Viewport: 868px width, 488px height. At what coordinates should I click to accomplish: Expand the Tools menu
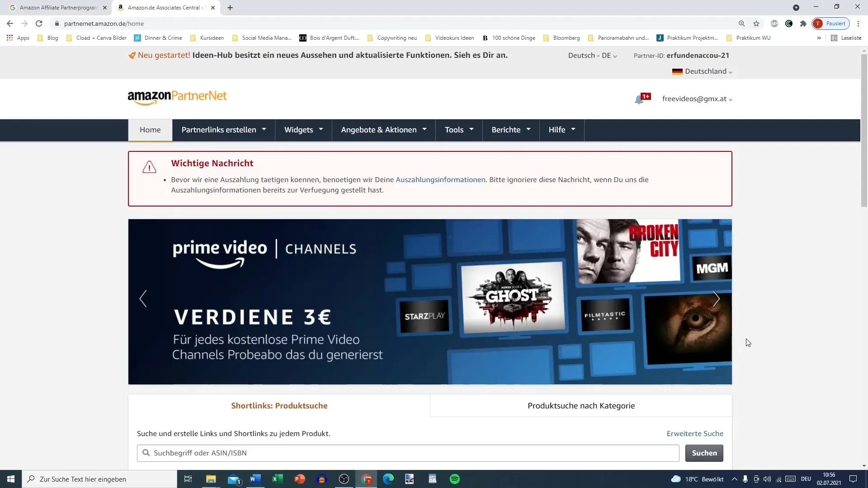point(459,130)
